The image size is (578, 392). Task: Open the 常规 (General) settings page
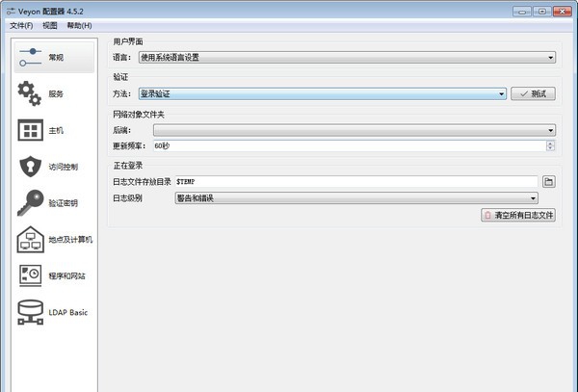coord(54,58)
